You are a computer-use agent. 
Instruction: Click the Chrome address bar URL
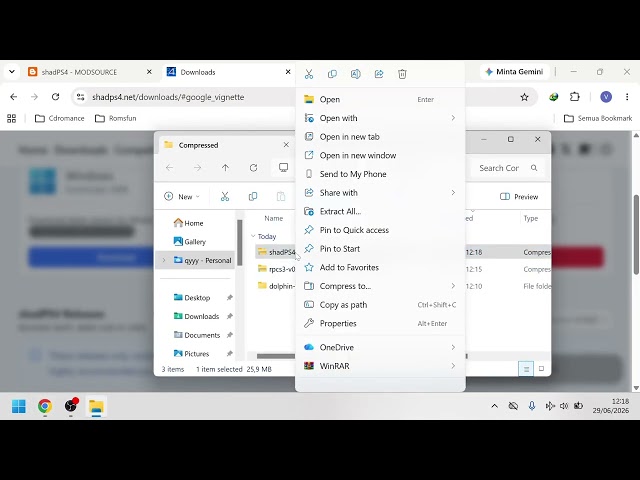168,97
